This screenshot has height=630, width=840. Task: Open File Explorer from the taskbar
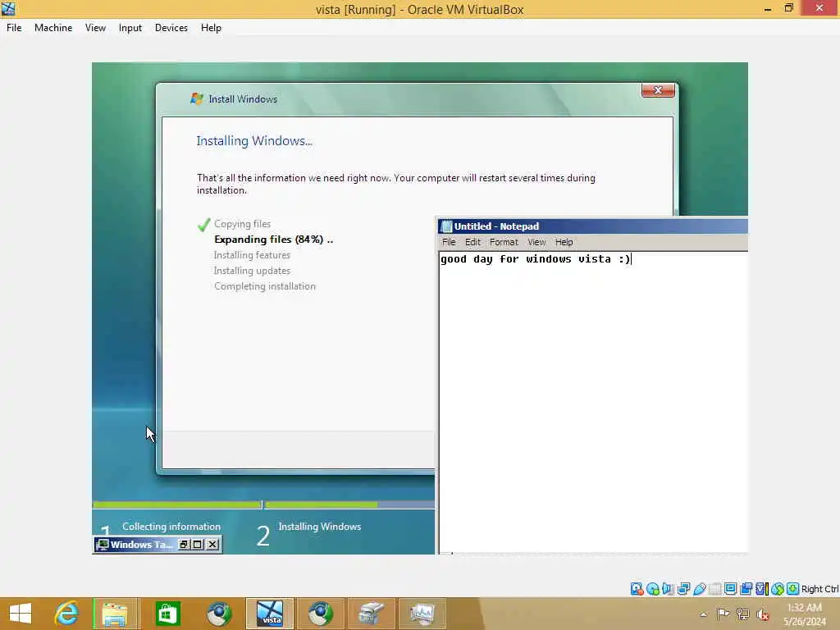tap(115, 614)
